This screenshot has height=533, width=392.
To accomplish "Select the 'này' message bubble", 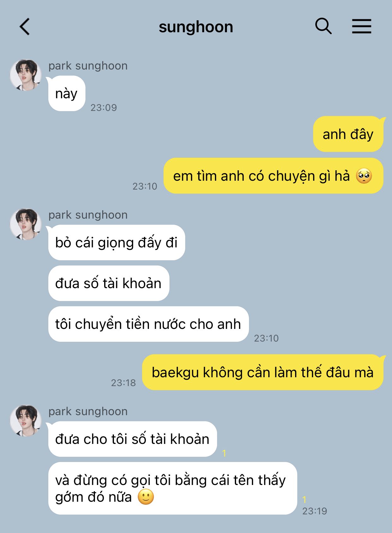I will (67, 94).
